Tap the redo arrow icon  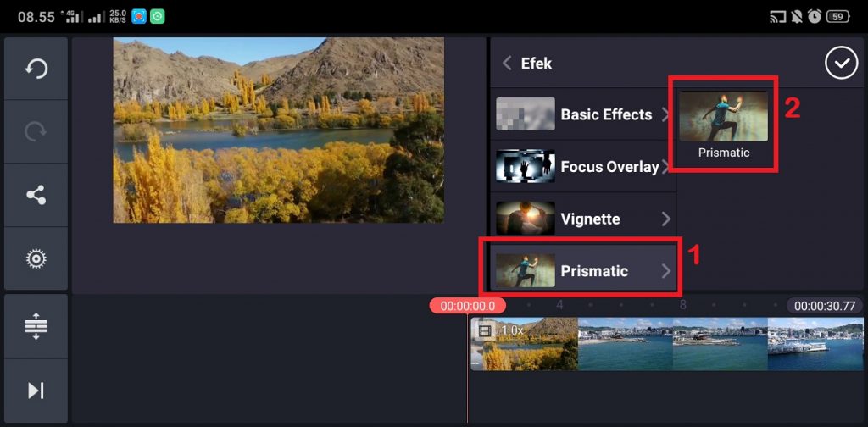point(36,131)
